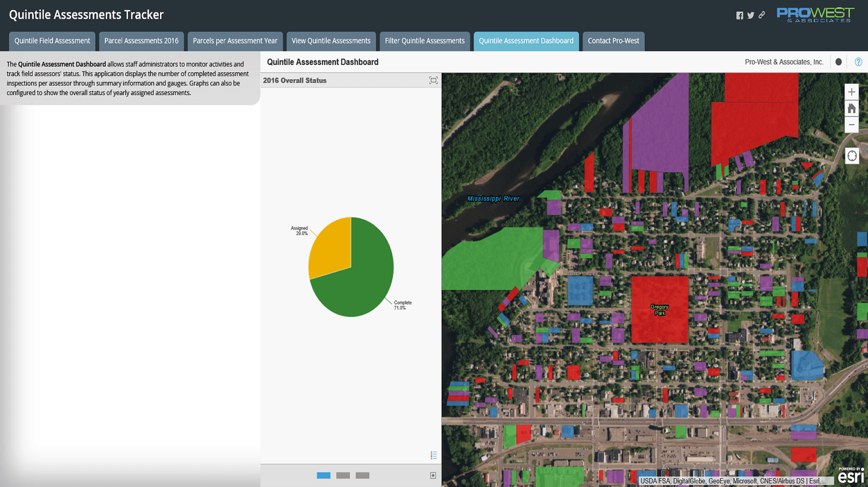
Task: Switch to the second chart page indicator
Action: click(x=343, y=476)
